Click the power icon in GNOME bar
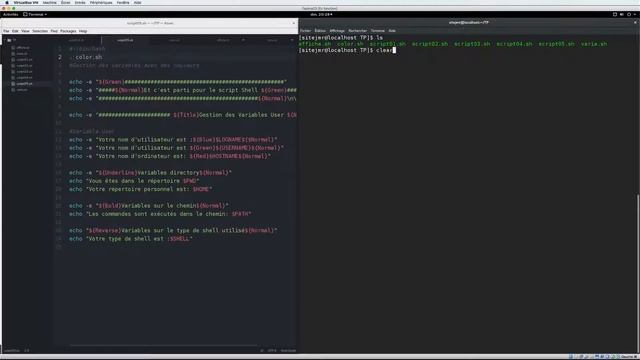The width and height of the screenshot is (640, 360). coord(629,14)
